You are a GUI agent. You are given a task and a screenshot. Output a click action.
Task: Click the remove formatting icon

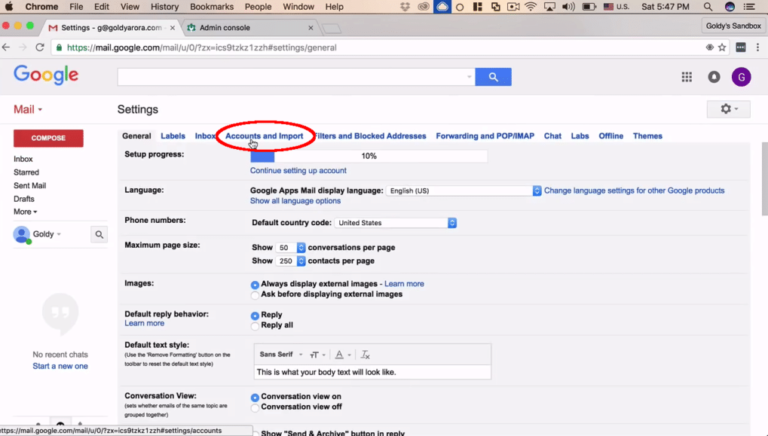[365, 355]
